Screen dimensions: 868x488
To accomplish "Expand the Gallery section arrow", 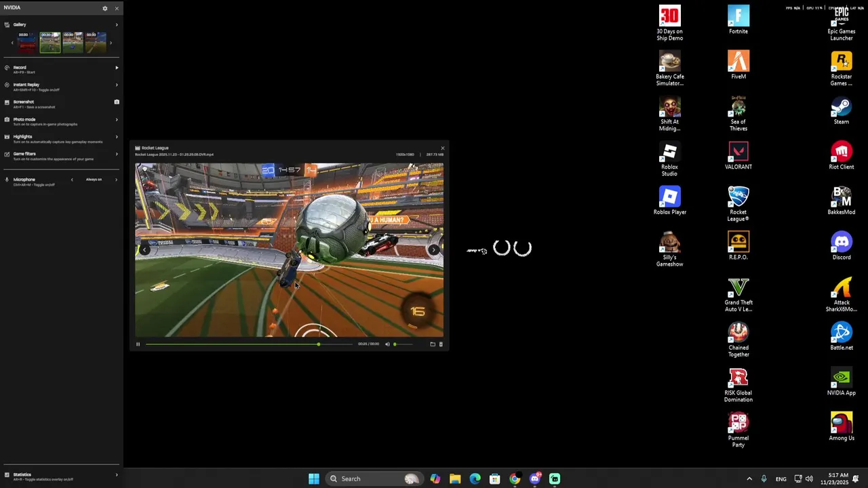I will click(117, 24).
